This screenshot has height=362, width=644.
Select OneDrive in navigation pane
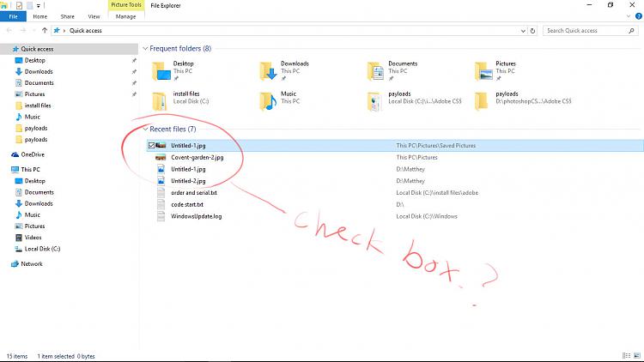tap(33, 154)
